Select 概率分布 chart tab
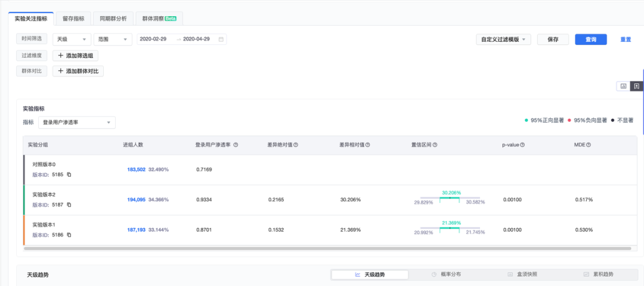 coord(445,275)
